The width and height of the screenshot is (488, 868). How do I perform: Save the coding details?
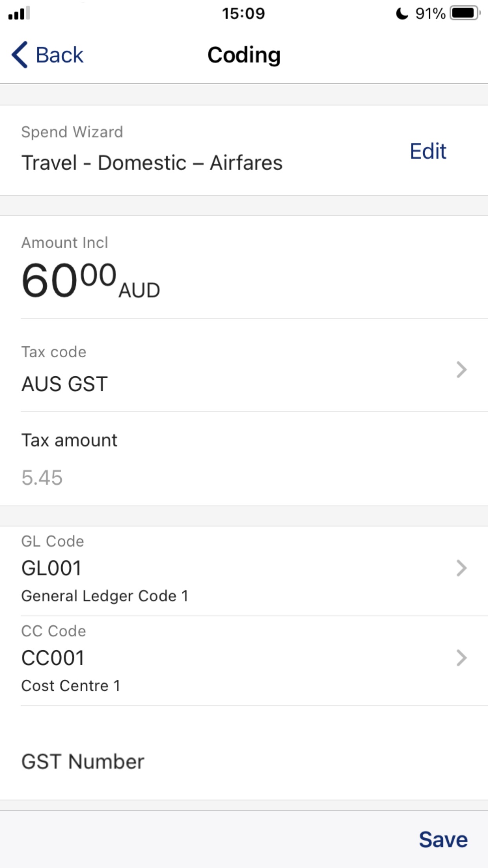[443, 840]
